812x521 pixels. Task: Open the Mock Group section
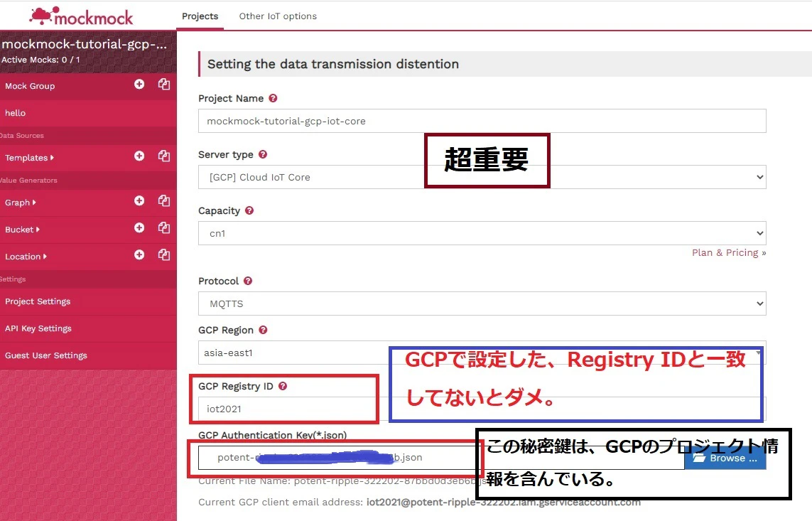pyautogui.click(x=30, y=86)
